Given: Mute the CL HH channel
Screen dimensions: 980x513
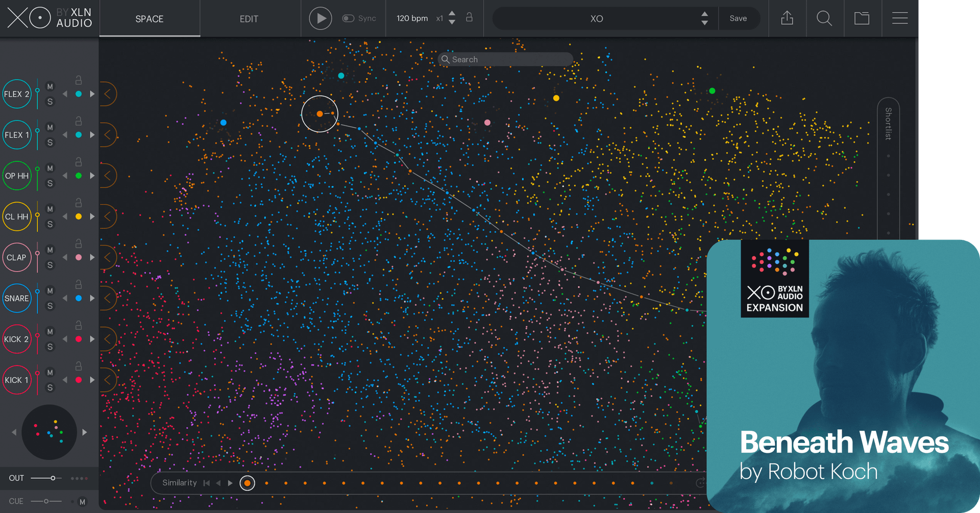Looking at the screenshot, I should (x=50, y=209).
